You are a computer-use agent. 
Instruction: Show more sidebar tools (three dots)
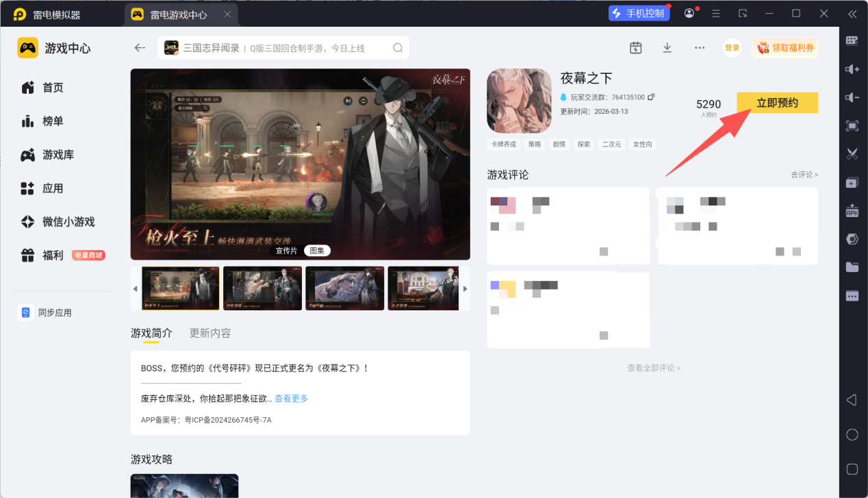pos(852,296)
